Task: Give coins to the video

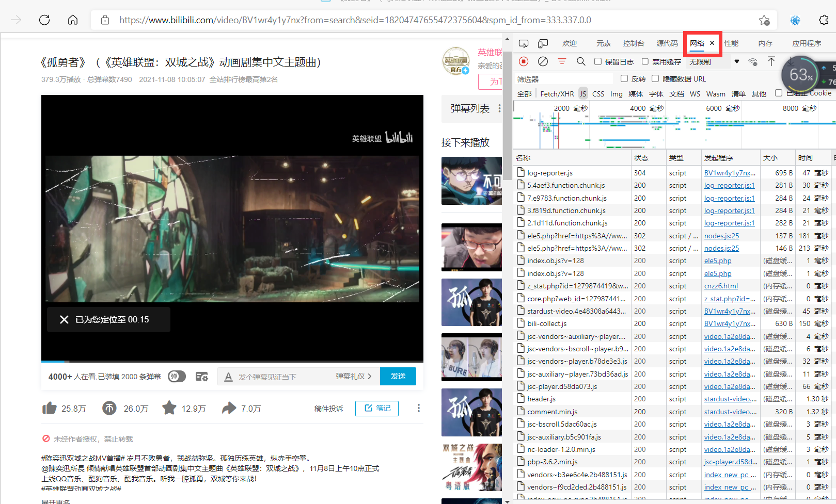Action: coord(109,409)
